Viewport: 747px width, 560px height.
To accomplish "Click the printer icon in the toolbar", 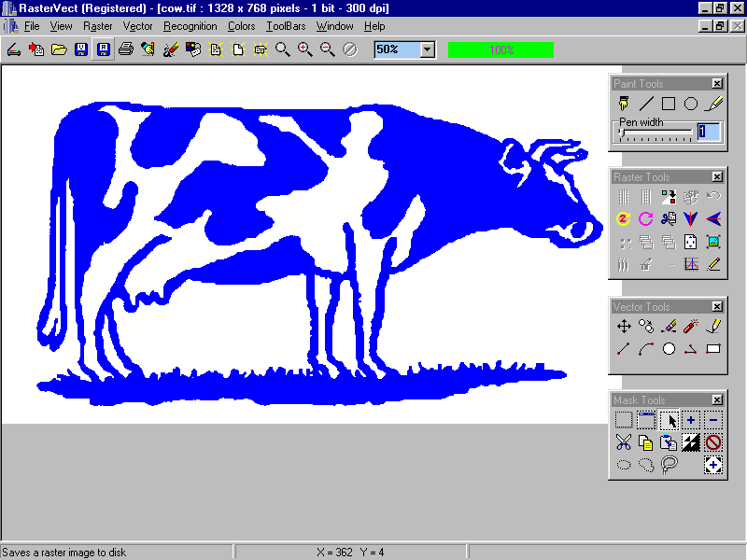I will point(126,49).
